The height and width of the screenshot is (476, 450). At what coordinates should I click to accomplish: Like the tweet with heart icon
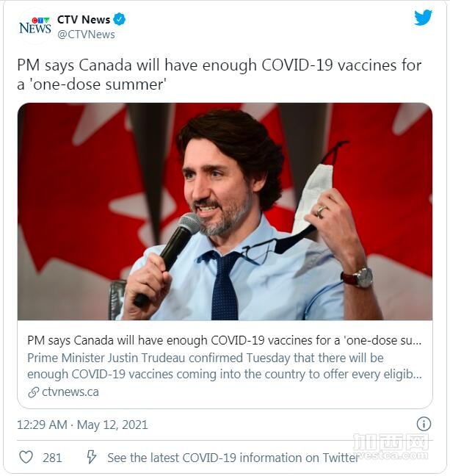click(x=26, y=457)
